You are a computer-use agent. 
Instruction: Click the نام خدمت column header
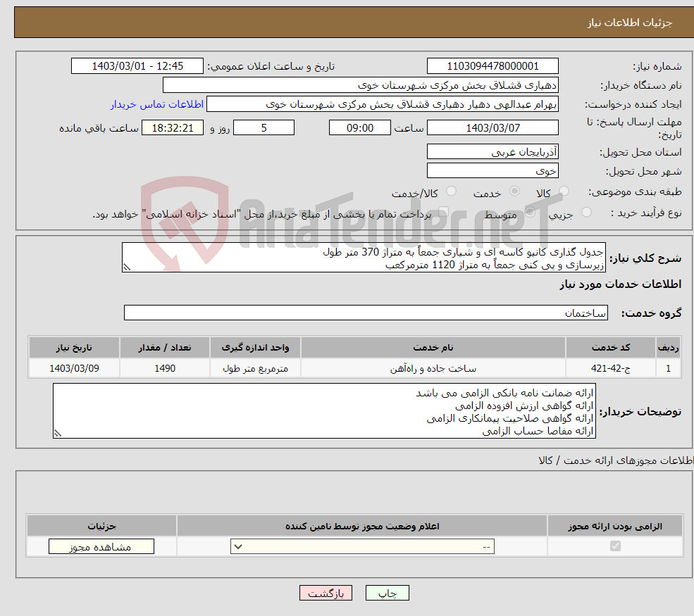pos(433,348)
